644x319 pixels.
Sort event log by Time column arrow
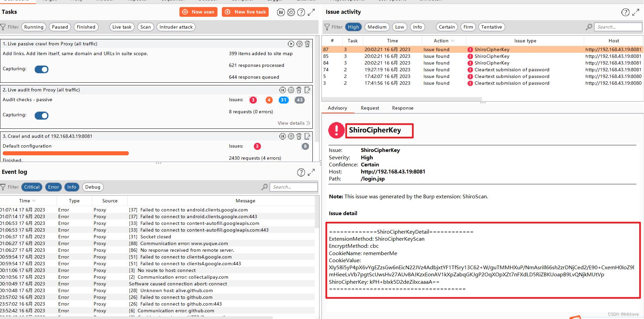coord(34,201)
